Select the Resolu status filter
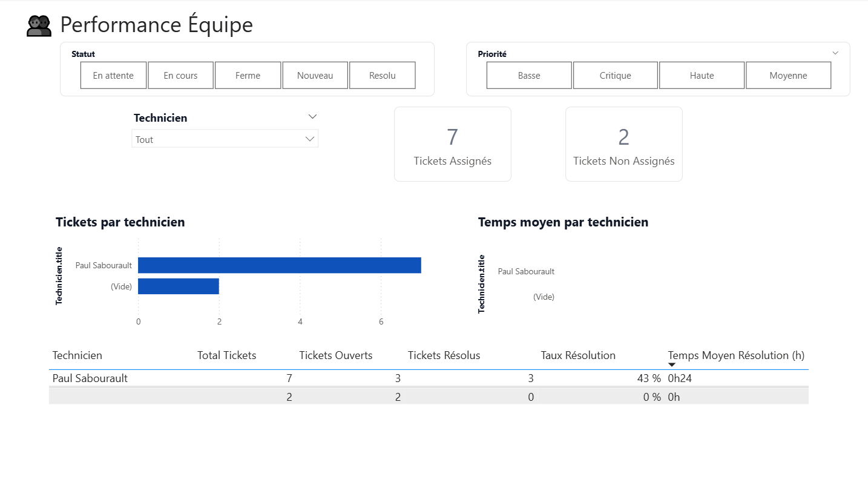This screenshot has width=868, height=488. (382, 76)
